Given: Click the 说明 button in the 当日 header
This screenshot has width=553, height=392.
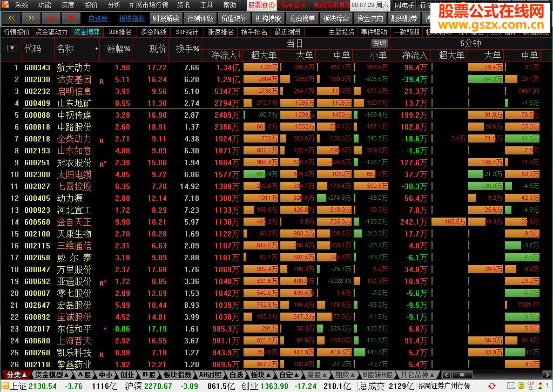Looking at the screenshot, I should 380,43.
